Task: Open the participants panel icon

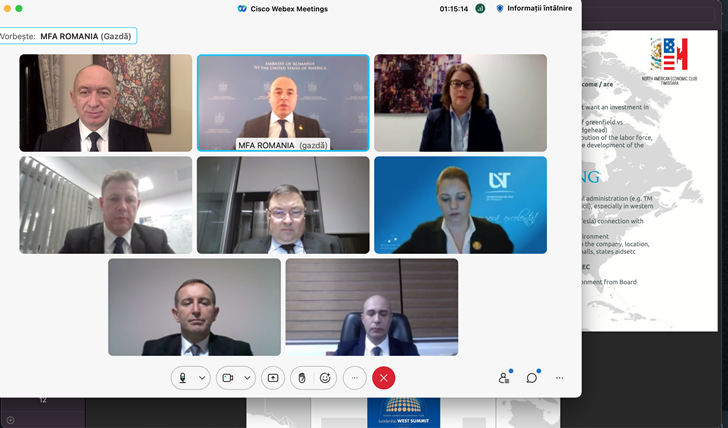Action: [x=504, y=378]
